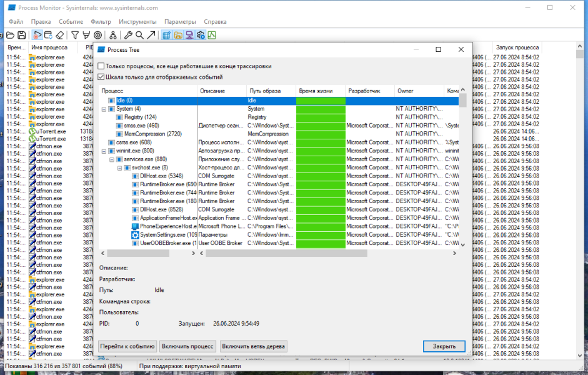Select the smss.exe (460) row

(279, 126)
